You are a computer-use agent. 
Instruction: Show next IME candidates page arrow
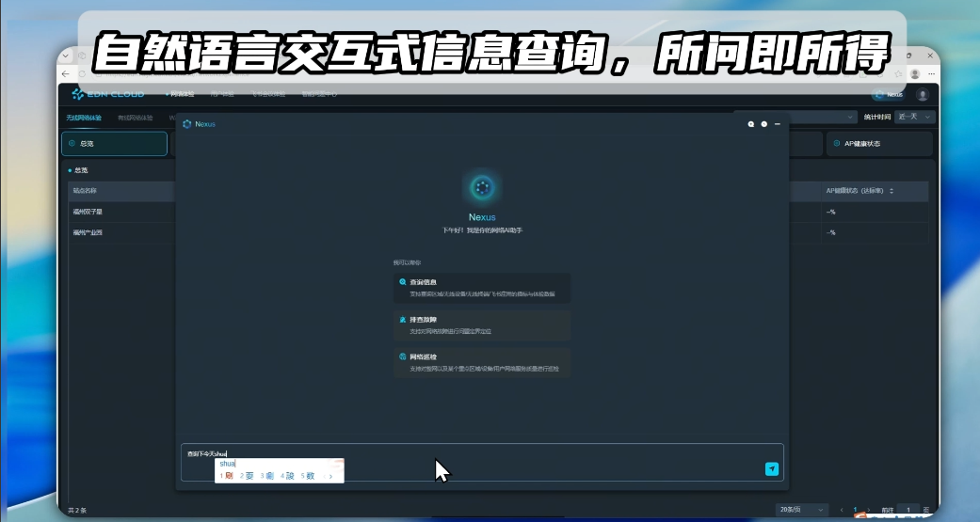click(x=330, y=477)
